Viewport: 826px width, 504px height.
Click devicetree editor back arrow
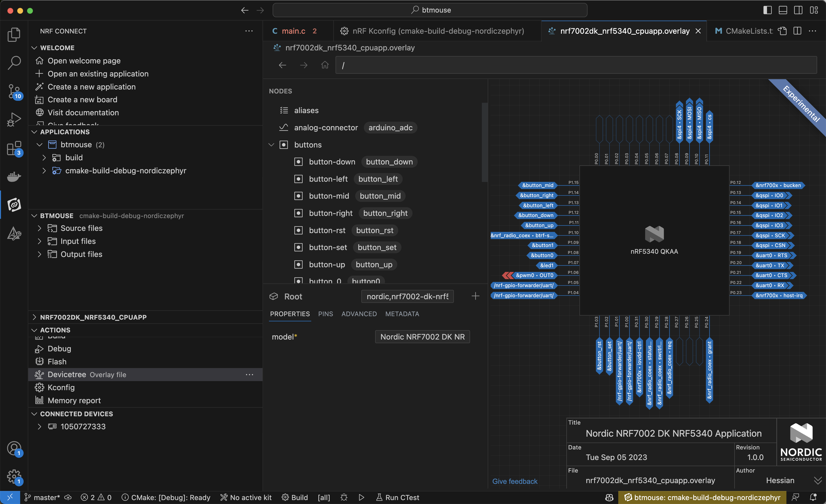click(x=283, y=65)
